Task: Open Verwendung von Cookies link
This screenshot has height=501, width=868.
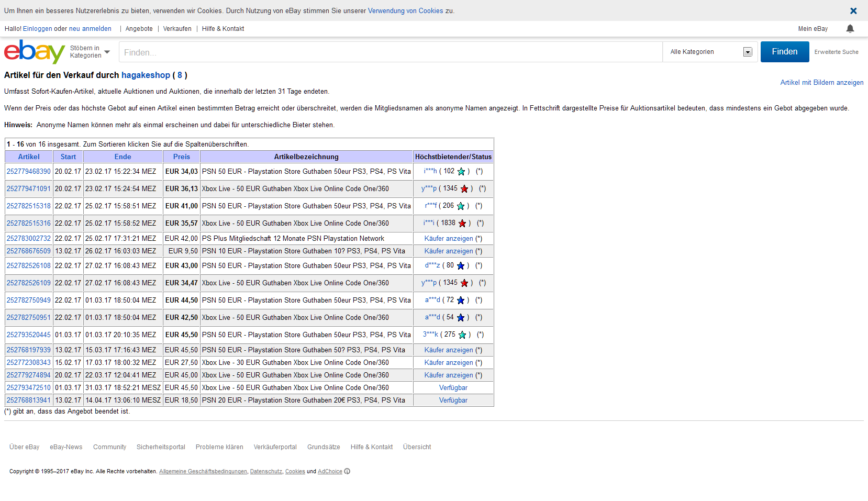Action: tap(405, 10)
